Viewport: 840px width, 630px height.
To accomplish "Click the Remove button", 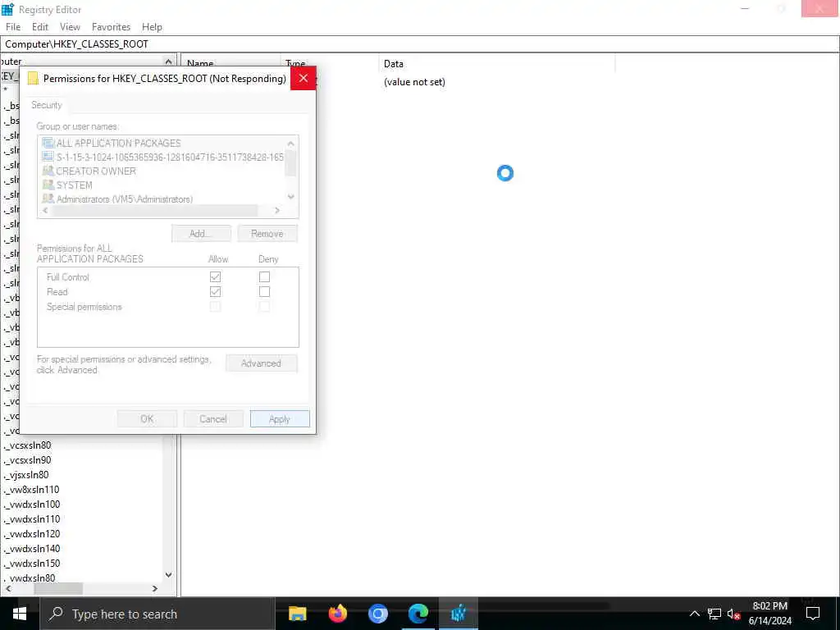I will pyautogui.click(x=267, y=234).
